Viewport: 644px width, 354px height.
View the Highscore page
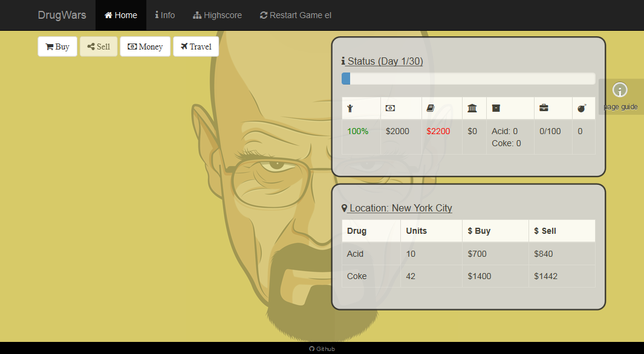(x=217, y=15)
